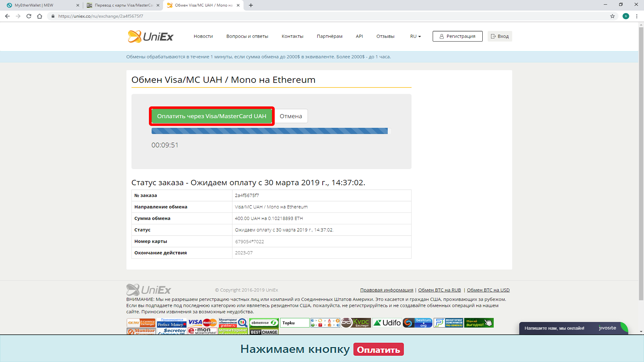Click the OKPAY E-Currency Exchanger badge
Viewport: 644px width, 362px height.
[141, 323]
